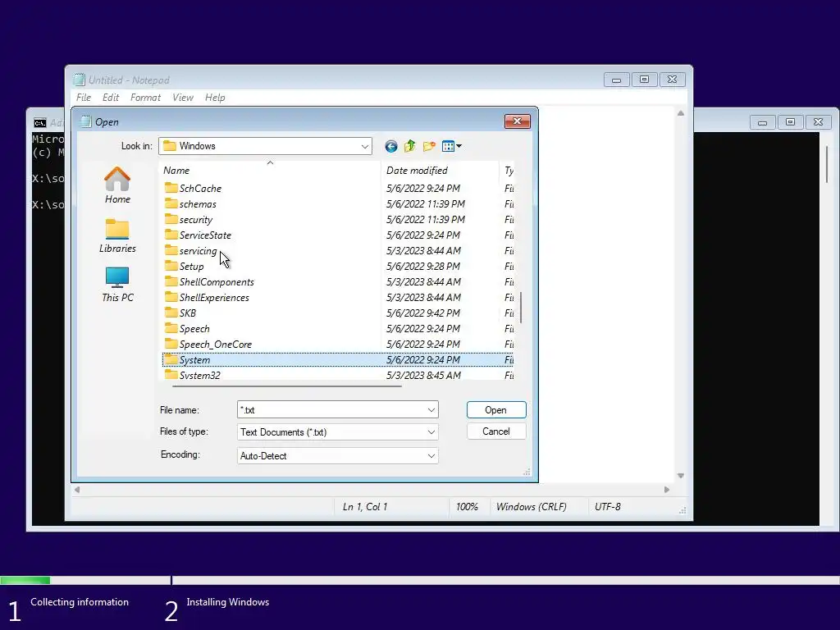Sort by Name column header
The width and height of the screenshot is (840, 630).
pyautogui.click(x=270, y=170)
